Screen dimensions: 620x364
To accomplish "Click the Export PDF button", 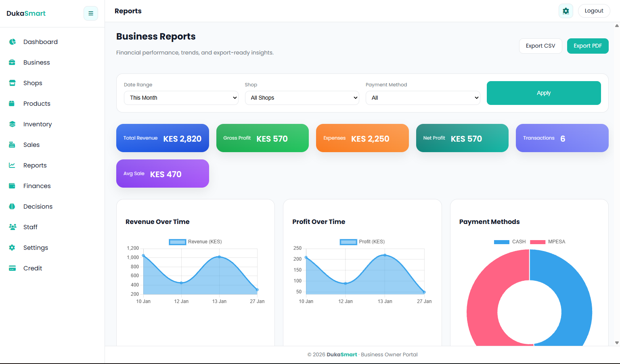I will click(588, 46).
